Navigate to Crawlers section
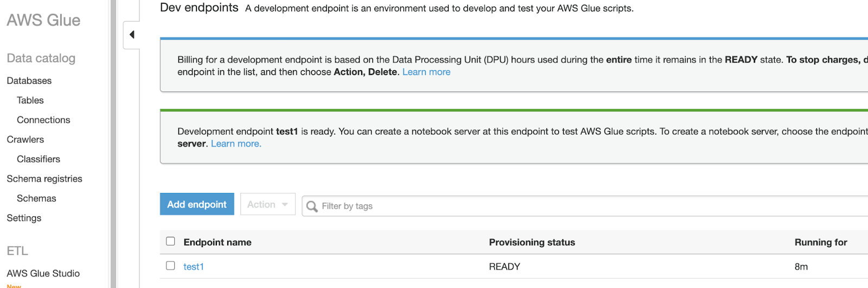Viewport: 868px width, 288px height. point(25,140)
